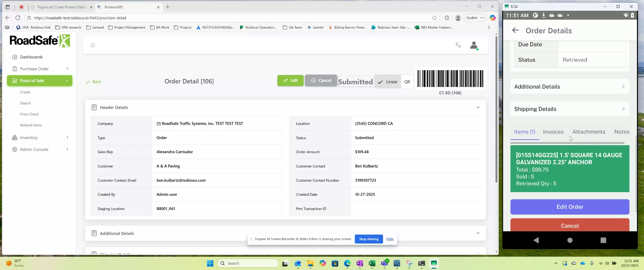Click the browser address bar URL
This screenshot has width=644, height=270.
(x=80, y=18)
